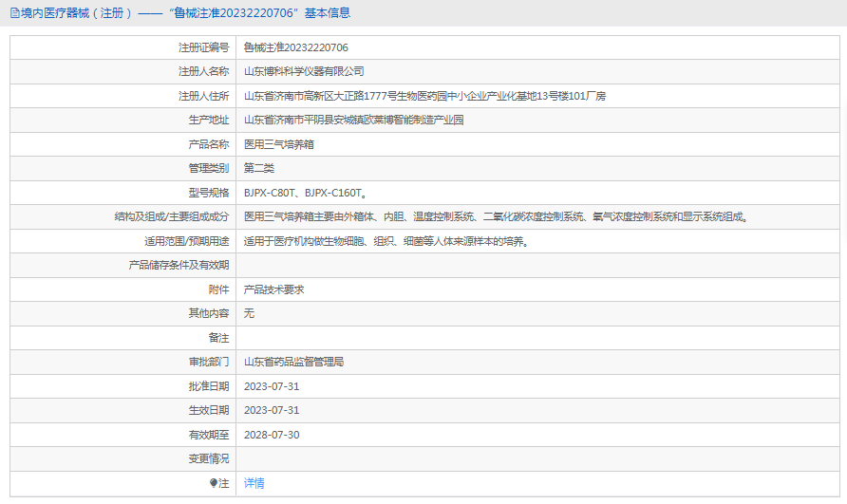
Task: Click the 注册人名称 label
Action: tap(203, 71)
